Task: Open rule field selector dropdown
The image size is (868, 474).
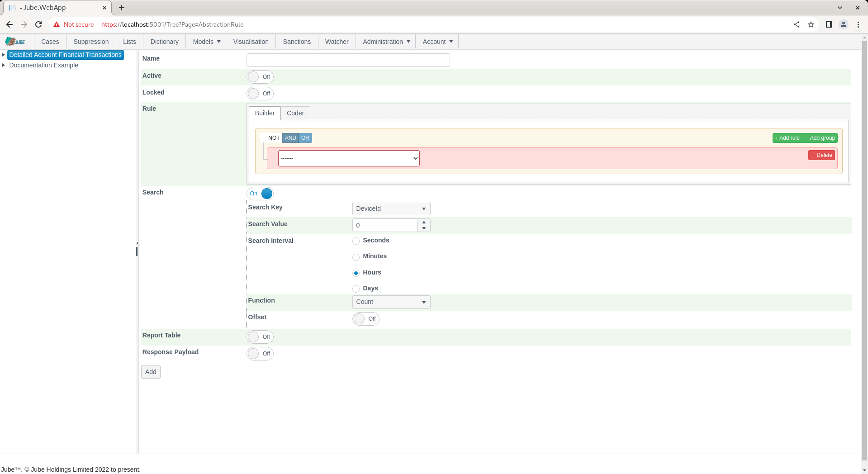Action: [x=349, y=158]
